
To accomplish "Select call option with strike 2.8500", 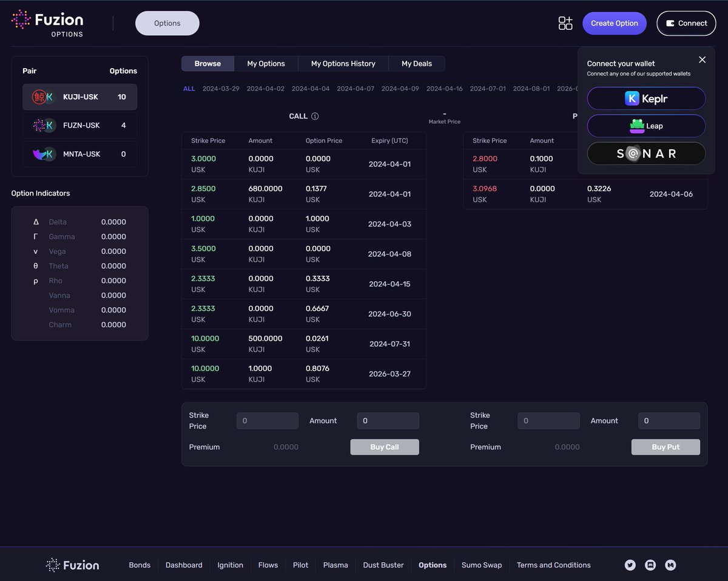I will (x=304, y=194).
